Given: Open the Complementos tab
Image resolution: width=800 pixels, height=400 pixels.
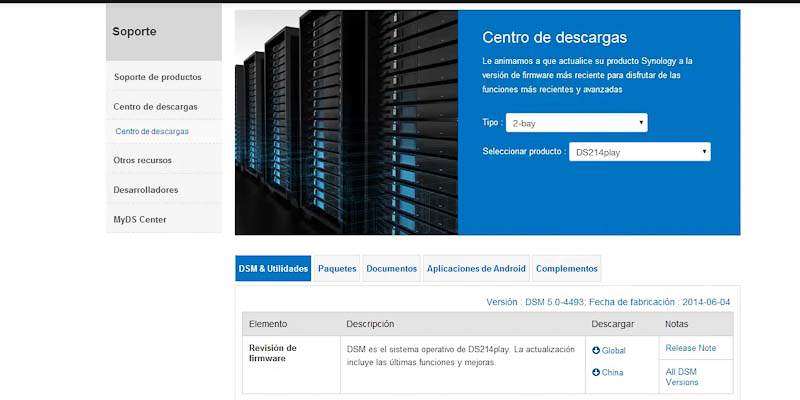Looking at the screenshot, I should point(566,268).
